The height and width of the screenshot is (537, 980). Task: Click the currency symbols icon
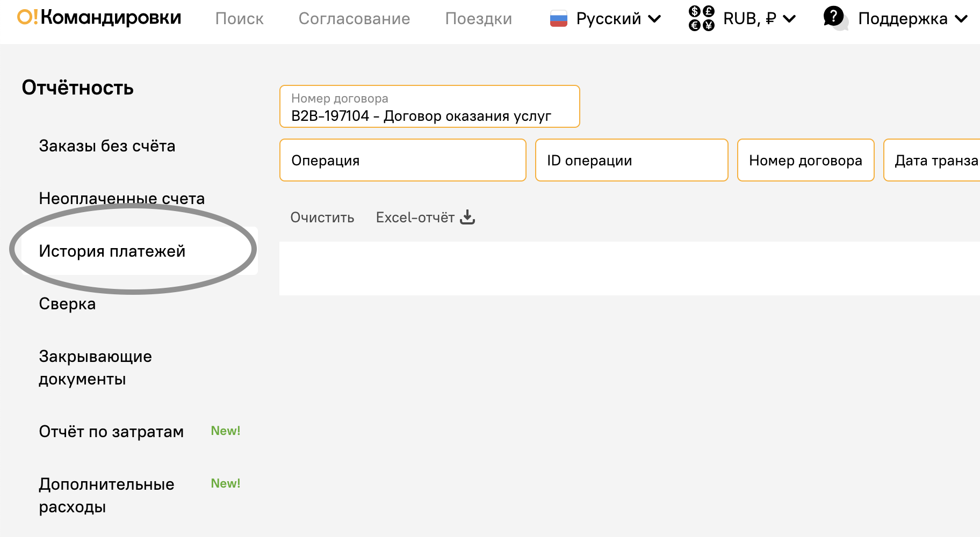click(702, 19)
